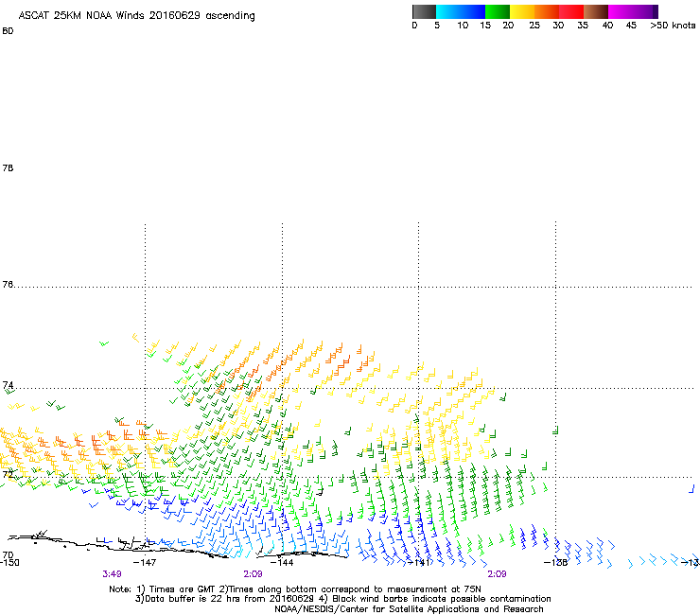Select the '25' color bar scale label
Image resolution: width=700 pixels, height=615 pixels.
click(x=534, y=26)
